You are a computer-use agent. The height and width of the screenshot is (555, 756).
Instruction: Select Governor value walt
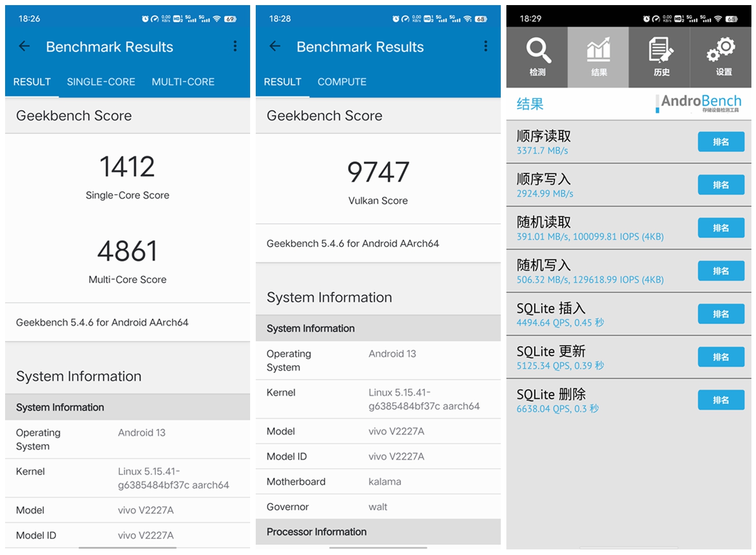[x=378, y=507]
